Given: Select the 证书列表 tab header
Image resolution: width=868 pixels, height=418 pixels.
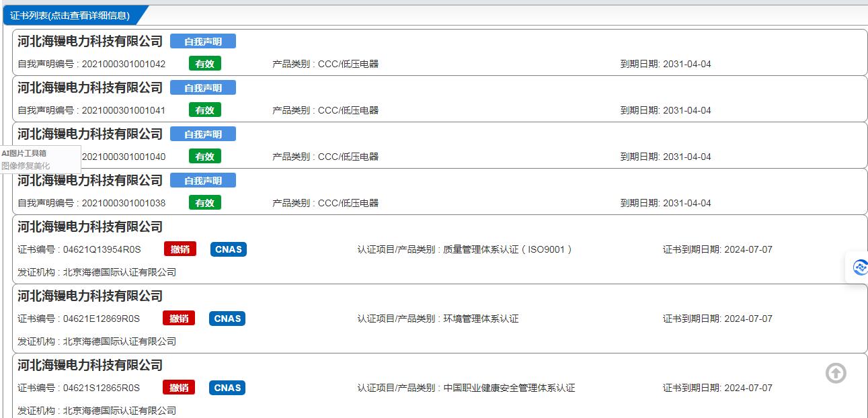Looking at the screenshot, I should (70, 15).
